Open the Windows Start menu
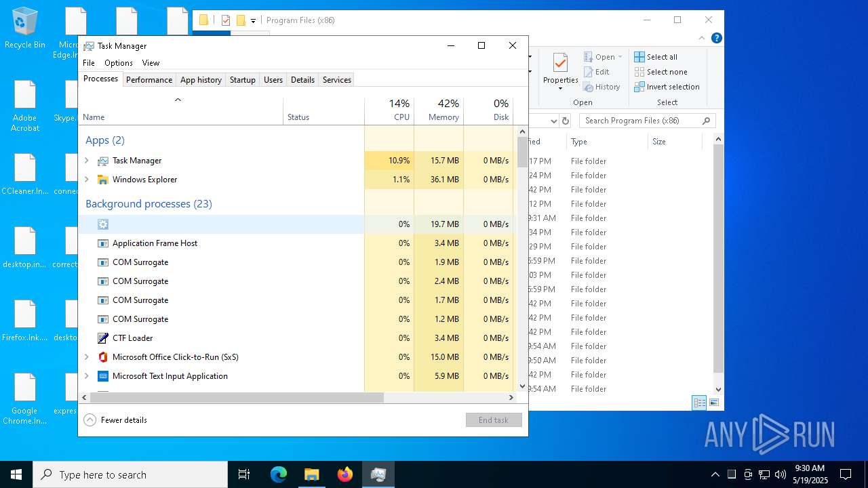This screenshot has height=488, width=868. tap(16, 474)
